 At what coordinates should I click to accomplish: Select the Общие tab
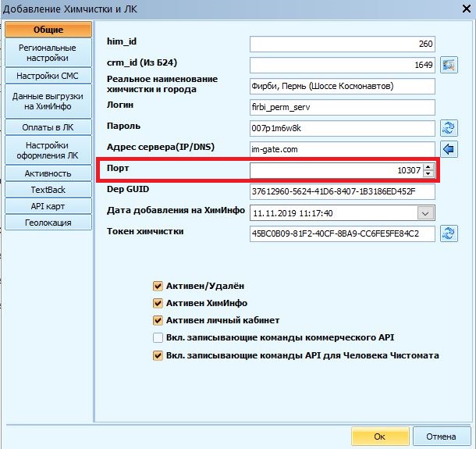pos(48,30)
